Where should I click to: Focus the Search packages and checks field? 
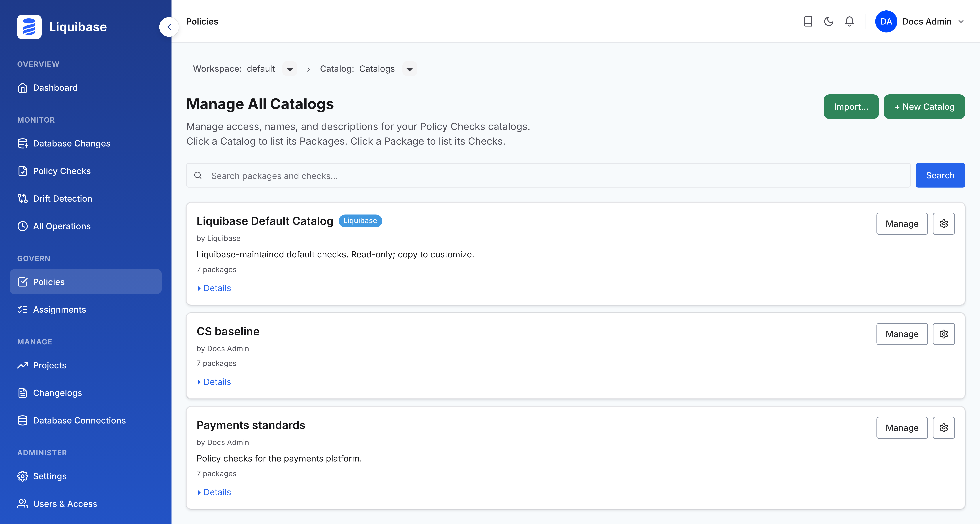coord(548,175)
